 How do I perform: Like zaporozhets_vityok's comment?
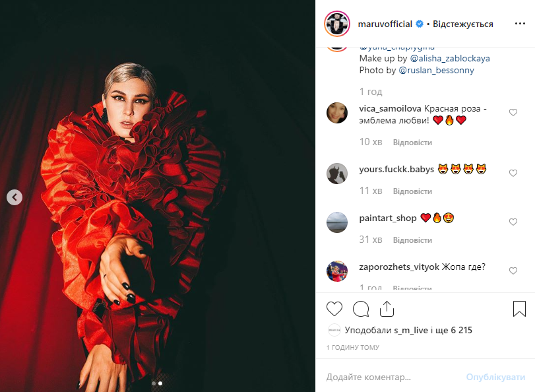513,271
